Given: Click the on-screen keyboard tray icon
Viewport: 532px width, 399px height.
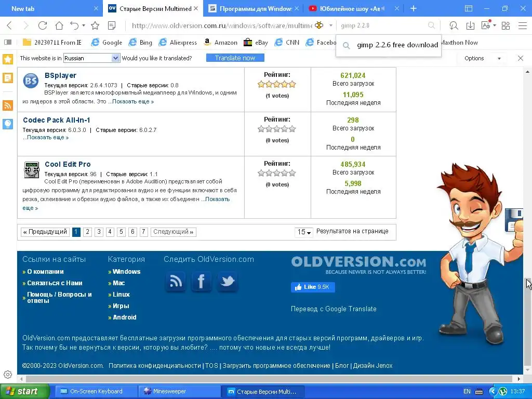Looking at the screenshot, I should 479,392.
